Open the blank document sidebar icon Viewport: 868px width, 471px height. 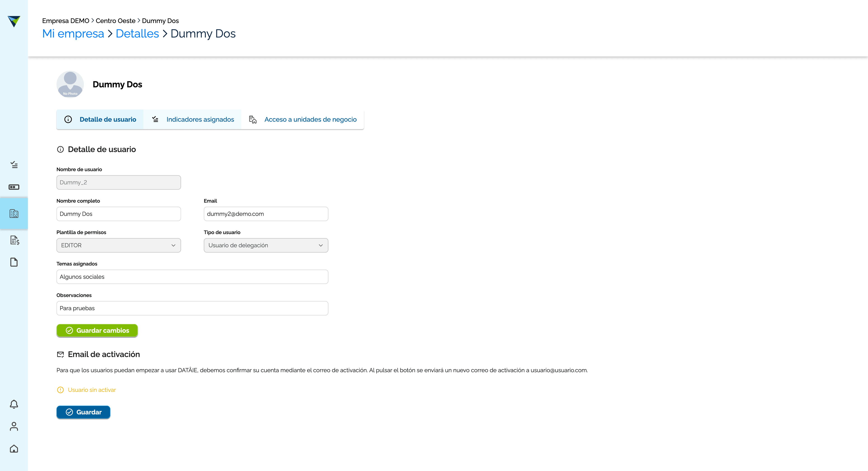[x=14, y=262]
